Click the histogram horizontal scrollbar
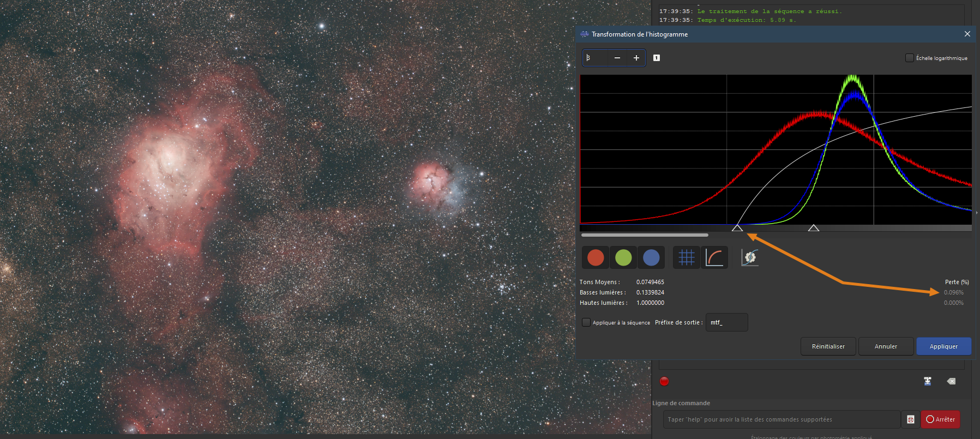The height and width of the screenshot is (439, 980). (645, 235)
